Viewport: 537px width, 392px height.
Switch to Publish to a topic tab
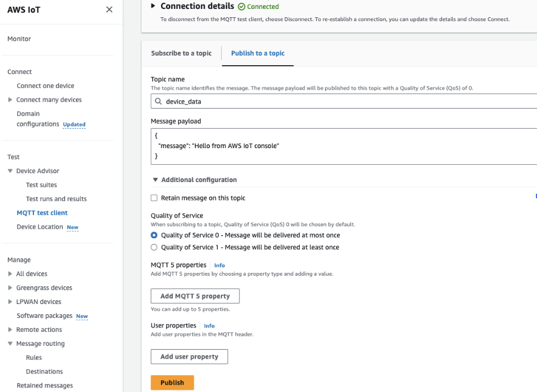(258, 53)
